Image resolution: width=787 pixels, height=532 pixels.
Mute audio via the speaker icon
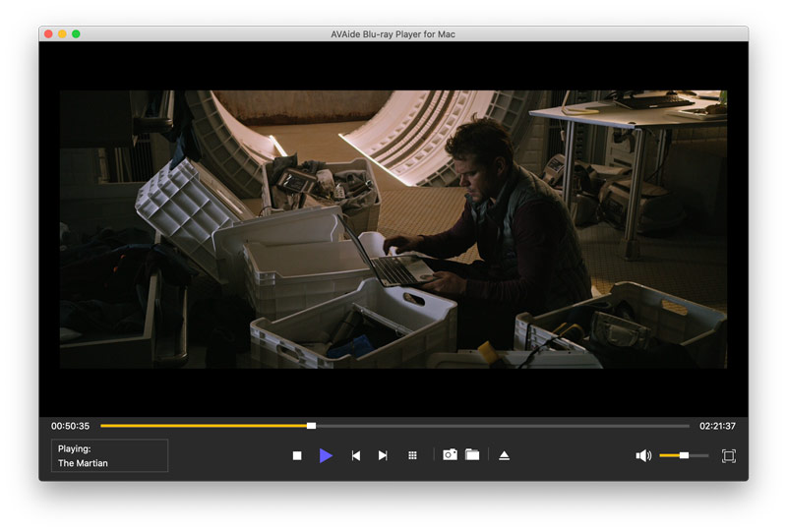click(x=643, y=455)
